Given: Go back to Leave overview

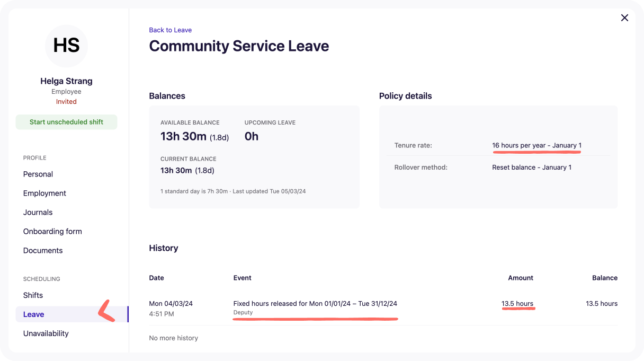Looking at the screenshot, I should pos(170,30).
